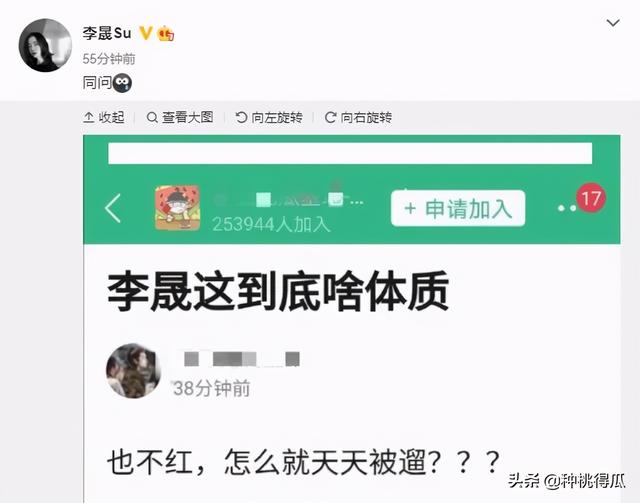Open 查看大图 to view full image
This screenshot has height=503, width=640.
180,118
